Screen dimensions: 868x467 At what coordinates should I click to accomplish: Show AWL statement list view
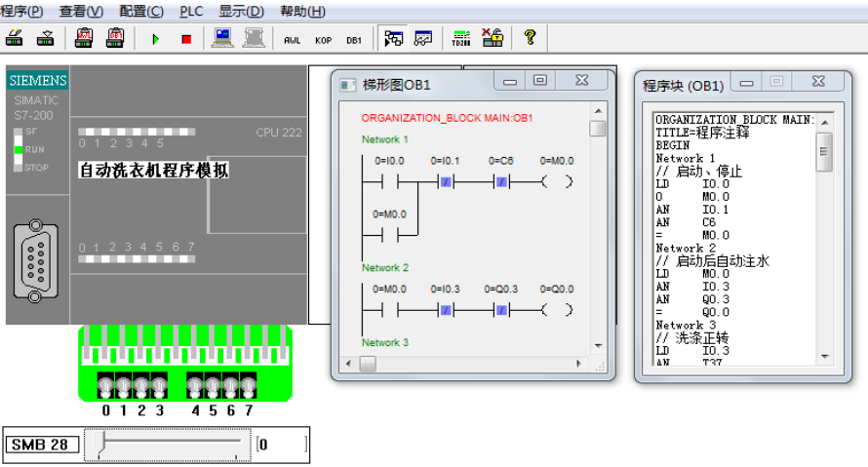293,40
